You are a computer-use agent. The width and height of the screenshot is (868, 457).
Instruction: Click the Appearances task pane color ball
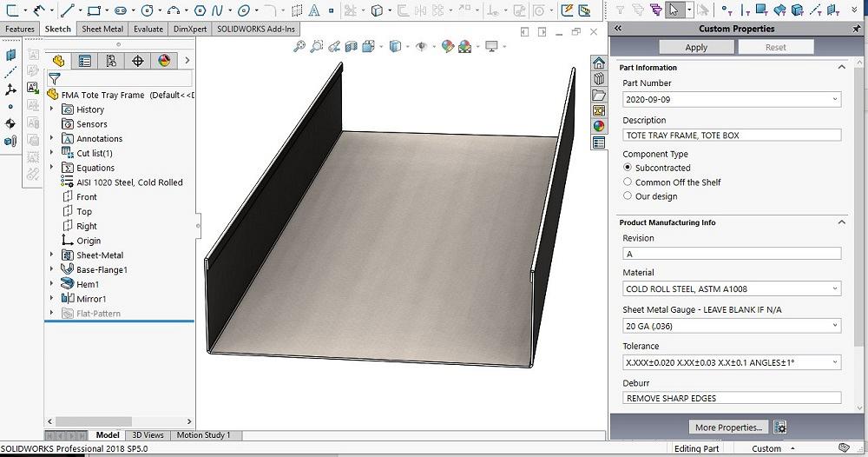(x=599, y=126)
